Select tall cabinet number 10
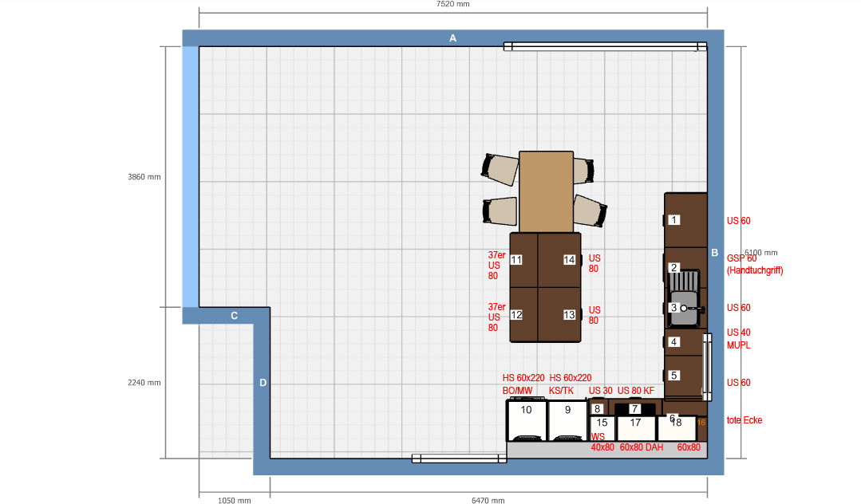 pyautogui.click(x=527, y=419)
